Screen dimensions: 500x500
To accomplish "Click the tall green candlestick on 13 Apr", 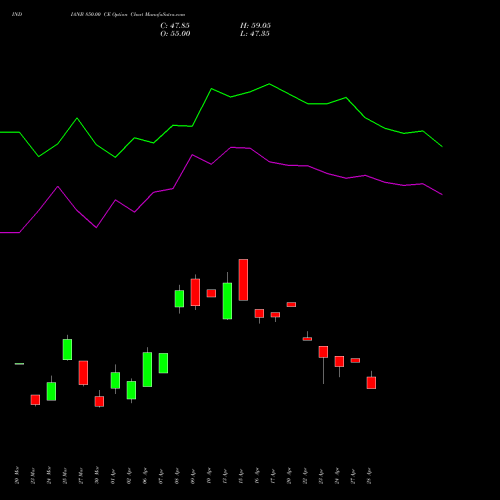I will 227,301.
